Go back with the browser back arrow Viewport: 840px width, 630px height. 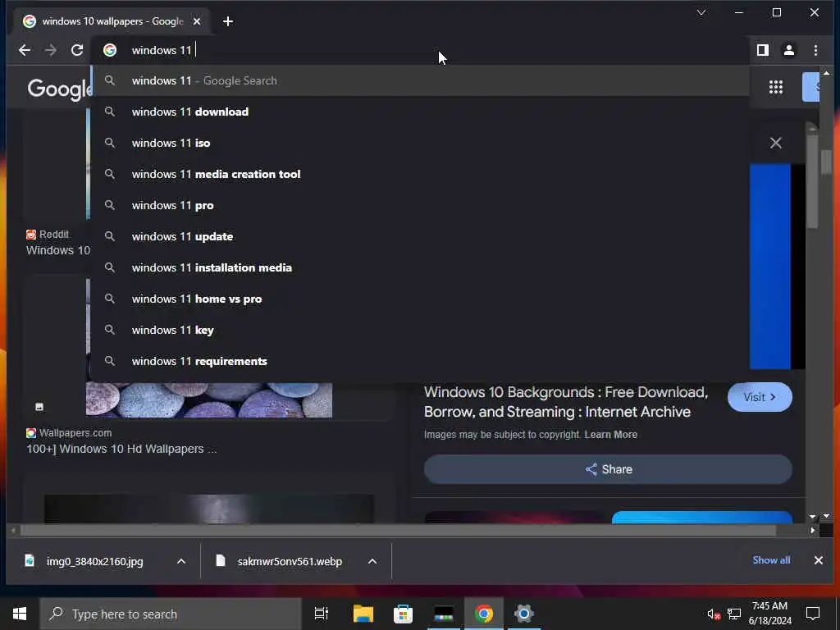(24, 50)
